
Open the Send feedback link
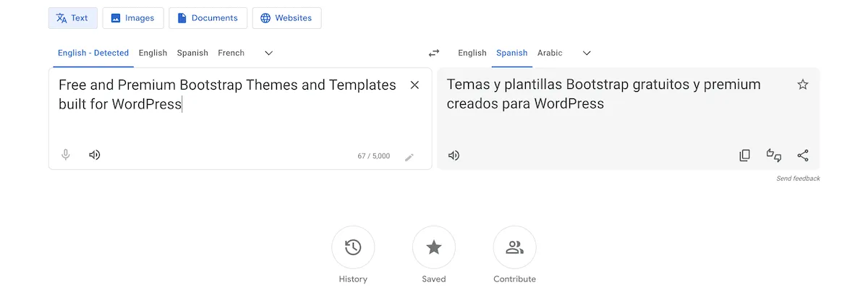click(x=798, y=179)
